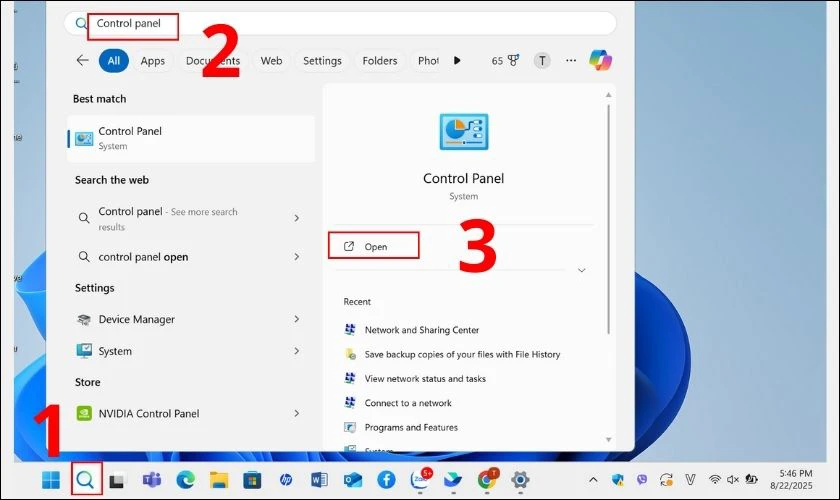Expand 'See more search results' arrow
The height and width of the screenshot is (500, 840).
click(x=297, y=218)
